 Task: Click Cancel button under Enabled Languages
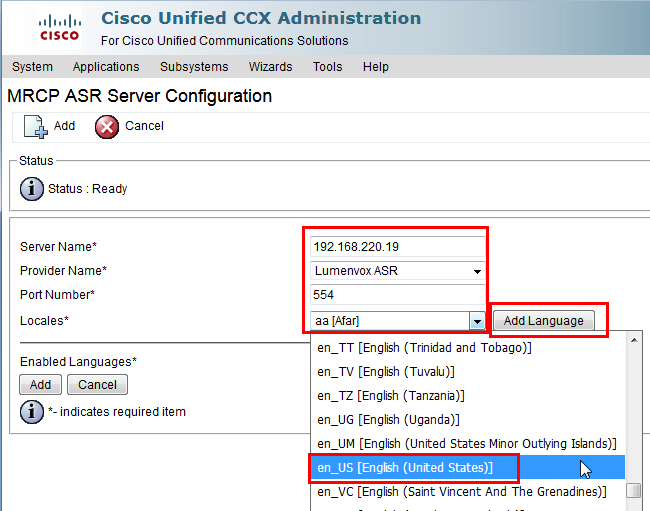tap(97, 385)
